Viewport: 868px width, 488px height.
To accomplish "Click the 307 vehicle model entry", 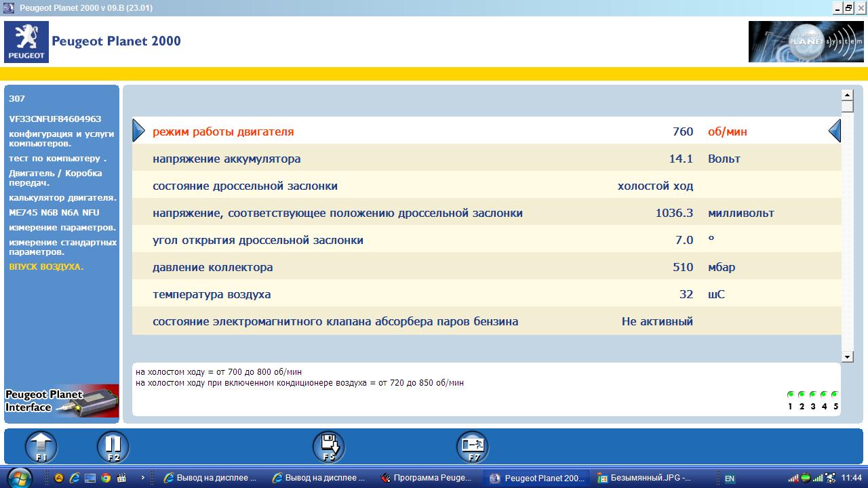I will pyautogui.click(x=17, y=98).
